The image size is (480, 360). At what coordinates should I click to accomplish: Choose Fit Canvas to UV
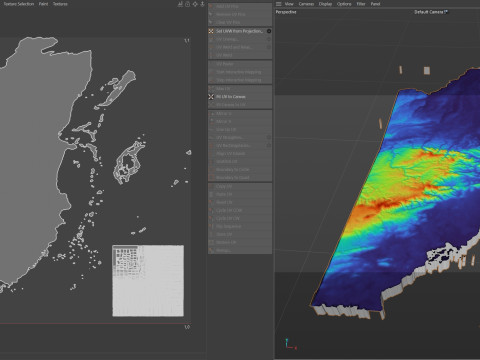point(240,105)
